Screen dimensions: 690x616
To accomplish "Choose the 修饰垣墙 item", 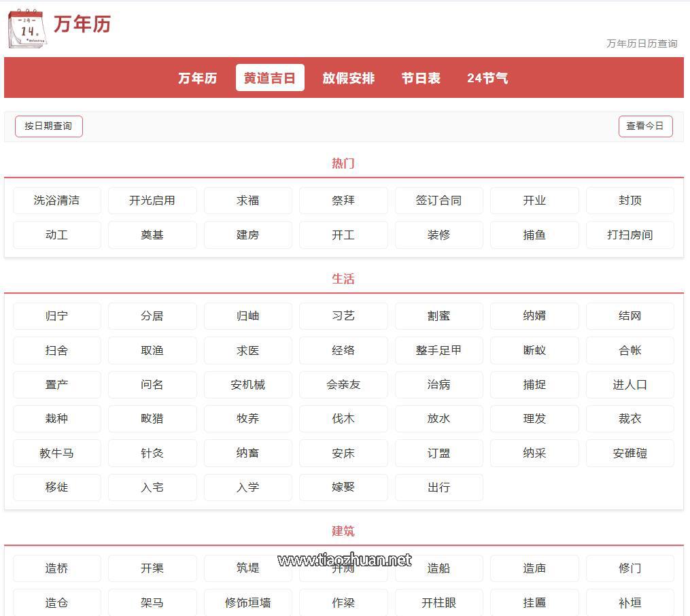I will click(x=247, y=603).
